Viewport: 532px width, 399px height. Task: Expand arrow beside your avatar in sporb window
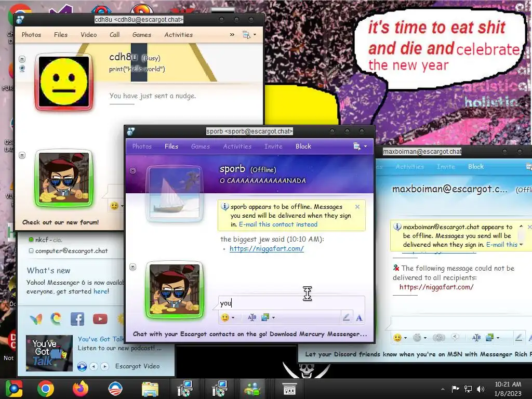click(x=132, y=267)
